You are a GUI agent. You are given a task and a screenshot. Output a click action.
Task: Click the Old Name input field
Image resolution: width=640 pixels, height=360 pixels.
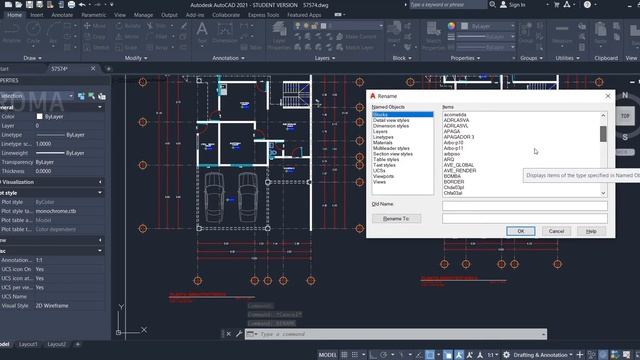tap(524, 206)
